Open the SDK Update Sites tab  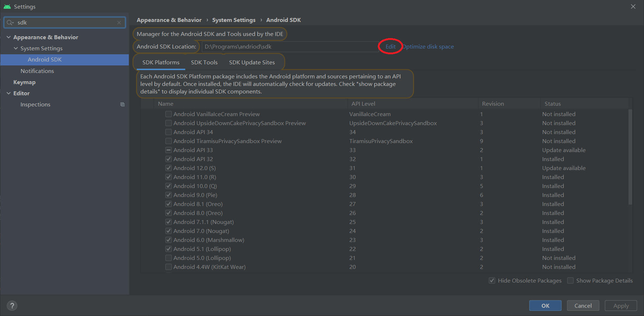tap(252, 62)
